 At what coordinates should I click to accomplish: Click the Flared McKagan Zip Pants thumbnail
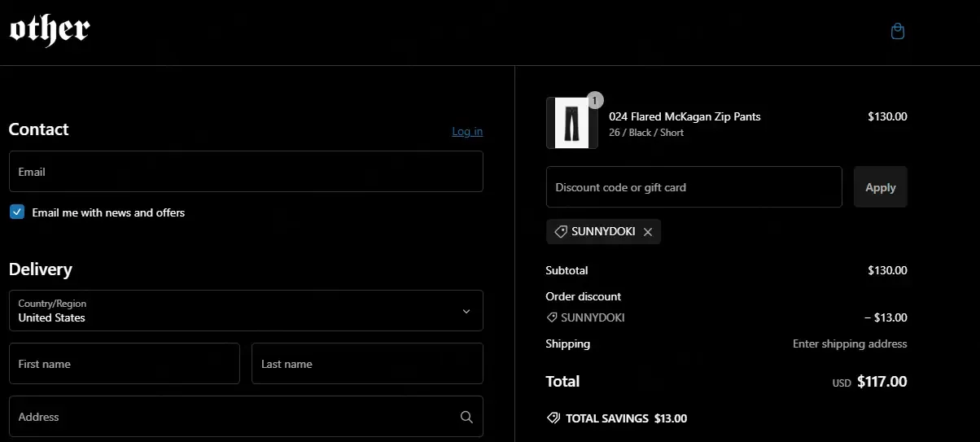click(571, 123)
